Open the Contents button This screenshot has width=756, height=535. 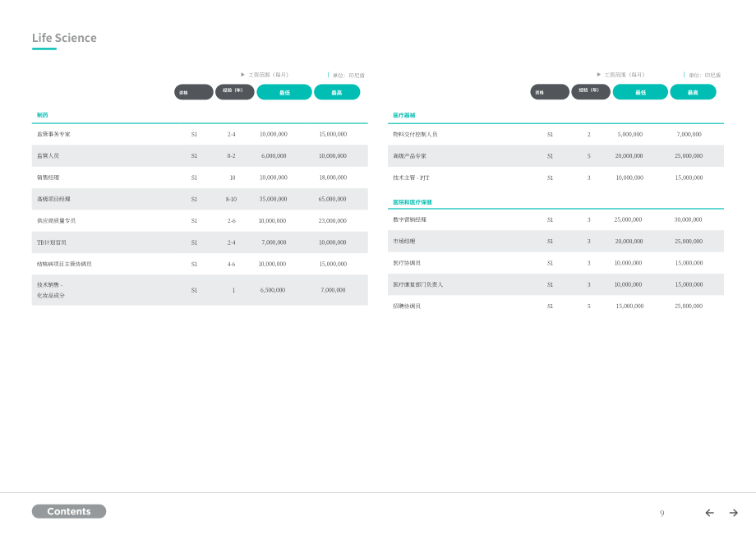tap(69, 511)
